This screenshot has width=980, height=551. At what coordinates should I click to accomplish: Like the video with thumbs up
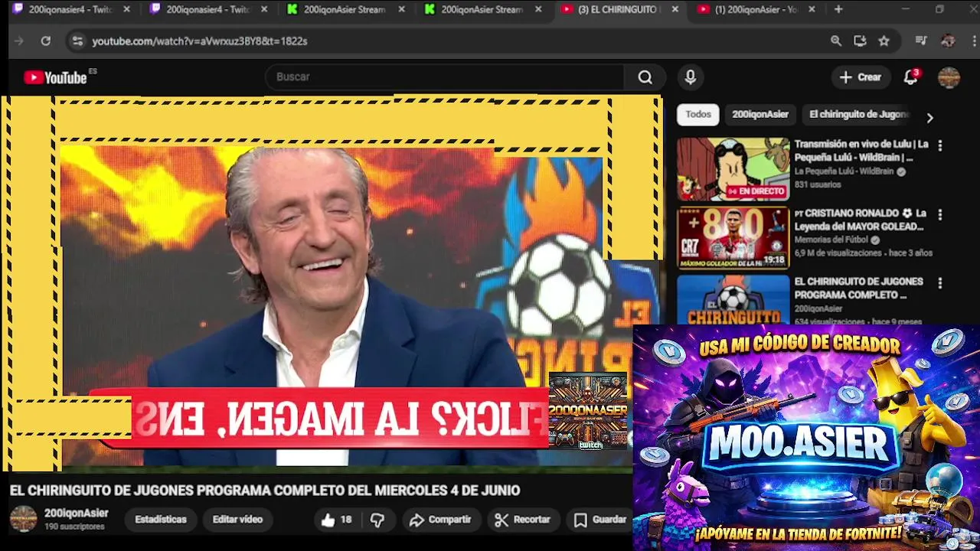coord(336,520)
